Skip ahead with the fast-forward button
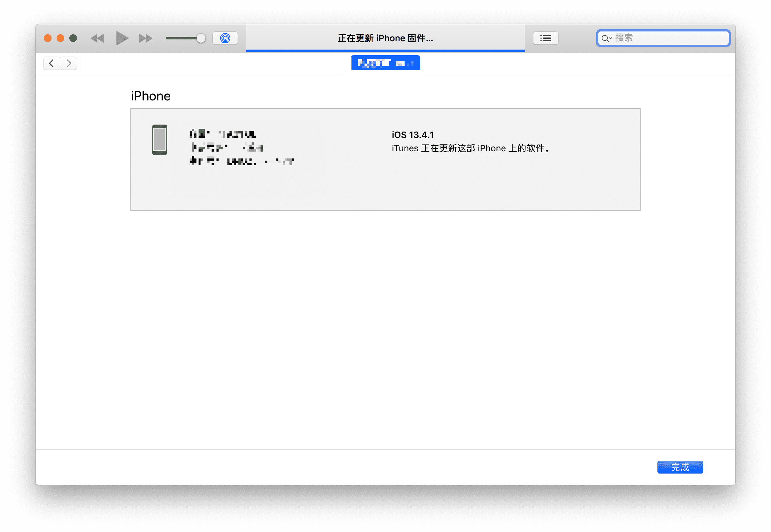 coord(145,38)
